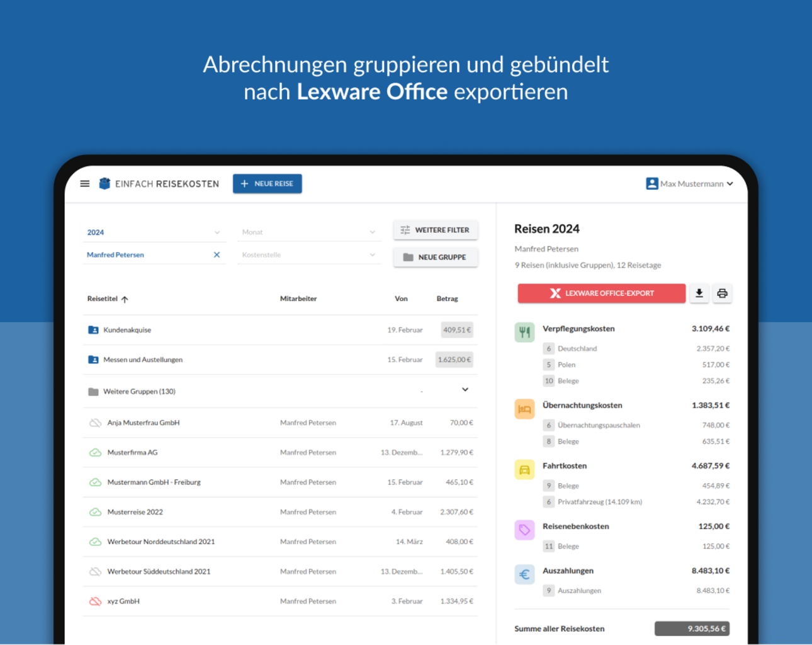Image resolution: width=812 pixels, height=645 pixels.
Task: Click the Reisenebenkosten tag icon
Action: [524, 530]
